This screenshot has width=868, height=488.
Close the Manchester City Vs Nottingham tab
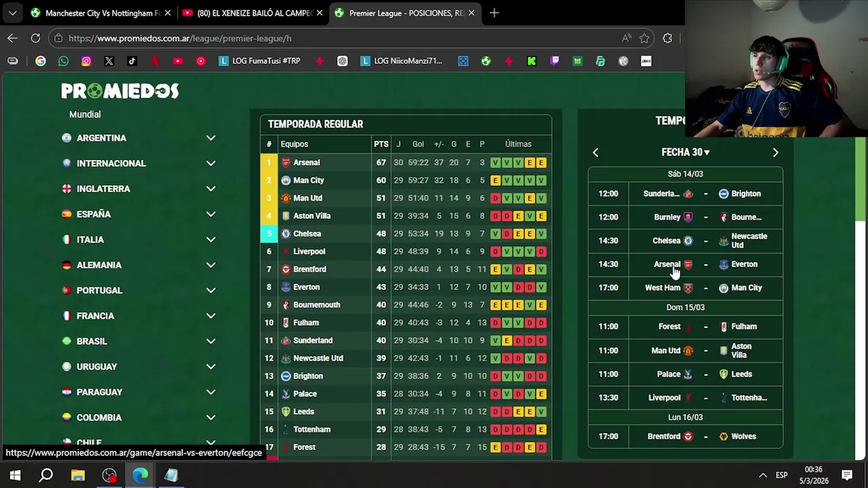[167, 13]
